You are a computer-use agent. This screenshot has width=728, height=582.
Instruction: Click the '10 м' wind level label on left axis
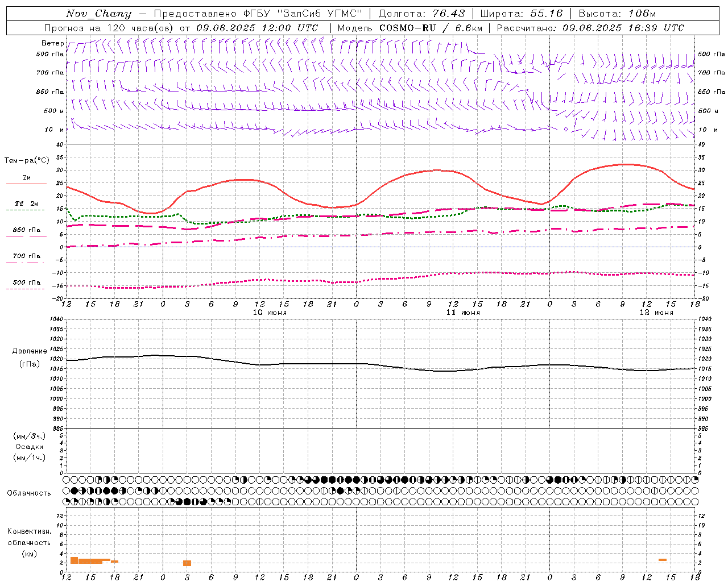55,130
